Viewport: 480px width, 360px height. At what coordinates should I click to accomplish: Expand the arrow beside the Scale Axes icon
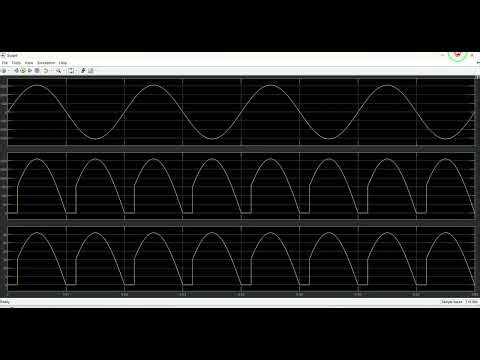pos(76,70)
